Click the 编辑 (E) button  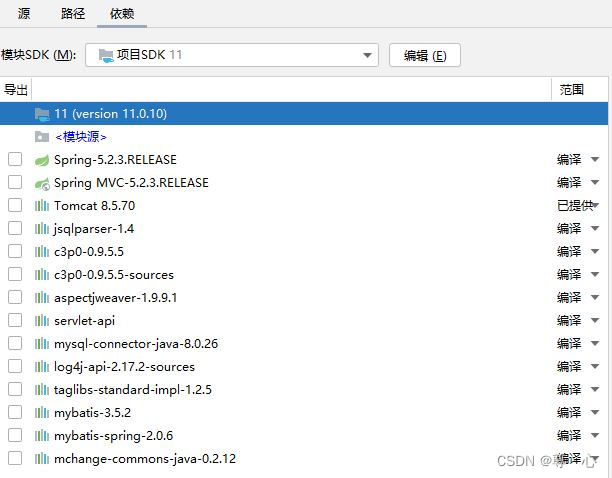[x=425, y=55]
